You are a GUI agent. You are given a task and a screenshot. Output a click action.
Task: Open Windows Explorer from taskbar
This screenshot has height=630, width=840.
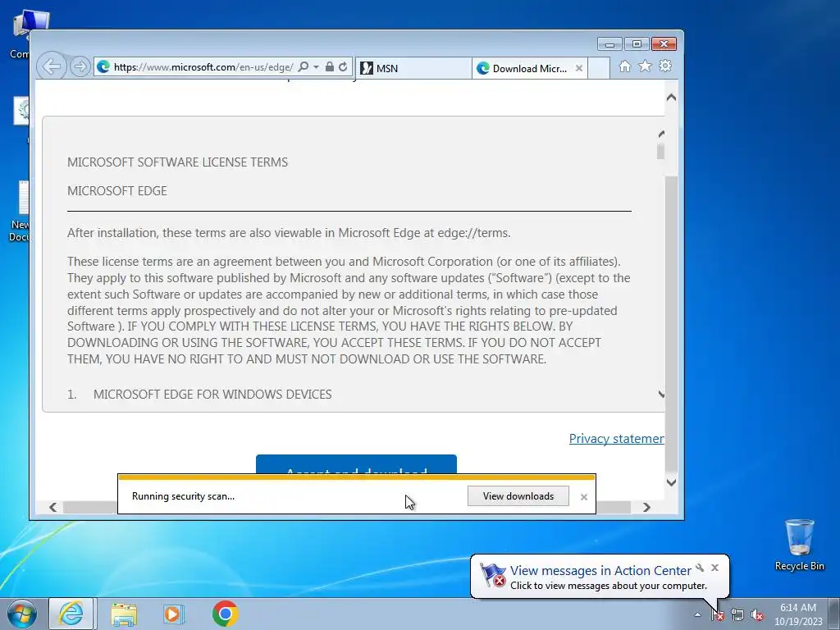(x=124, y=614)
